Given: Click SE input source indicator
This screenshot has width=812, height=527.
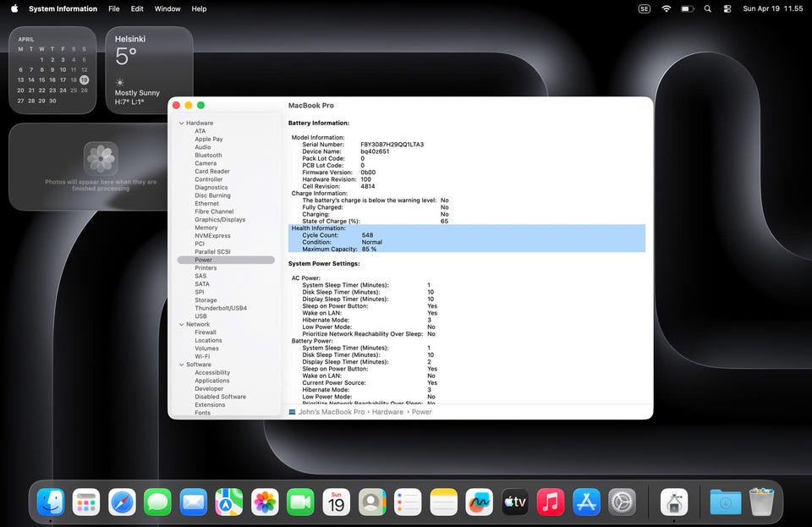Looking at the screenshot, I should point(645,8).
